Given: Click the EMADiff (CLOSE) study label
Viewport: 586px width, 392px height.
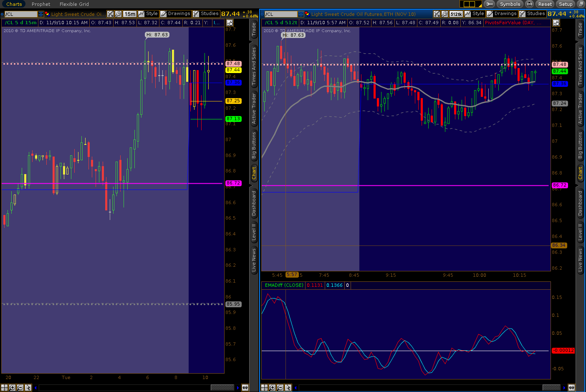Looking at the screenshot, I should click(284, 285).
